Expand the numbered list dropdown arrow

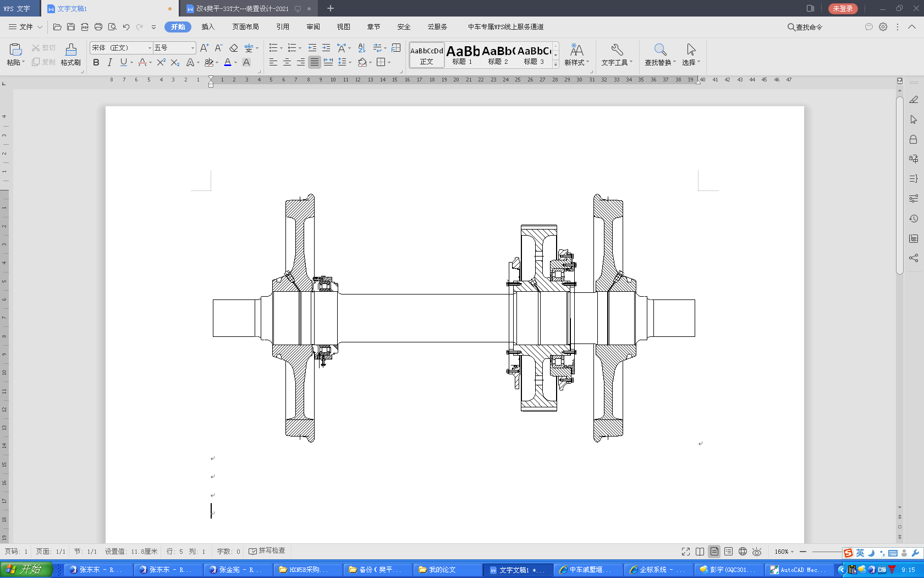300,48
